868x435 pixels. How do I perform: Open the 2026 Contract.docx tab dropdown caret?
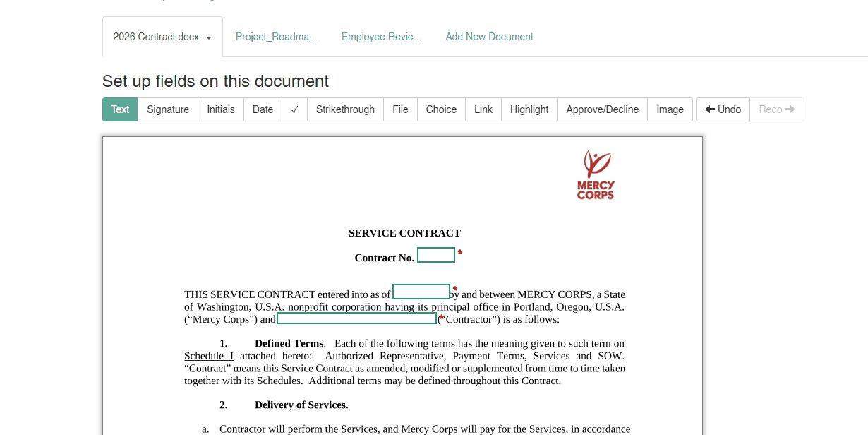[209, 38]
